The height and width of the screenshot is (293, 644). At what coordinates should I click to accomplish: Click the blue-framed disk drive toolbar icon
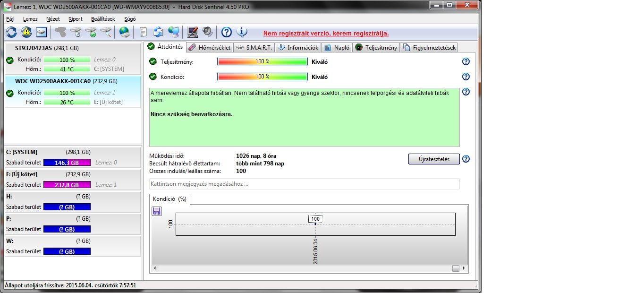[42, 32]
